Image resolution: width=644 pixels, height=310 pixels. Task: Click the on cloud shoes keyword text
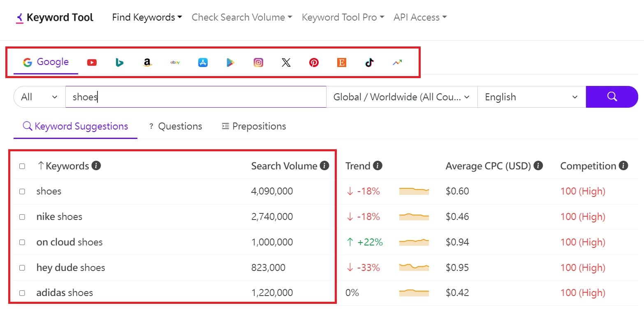point(69,242)
